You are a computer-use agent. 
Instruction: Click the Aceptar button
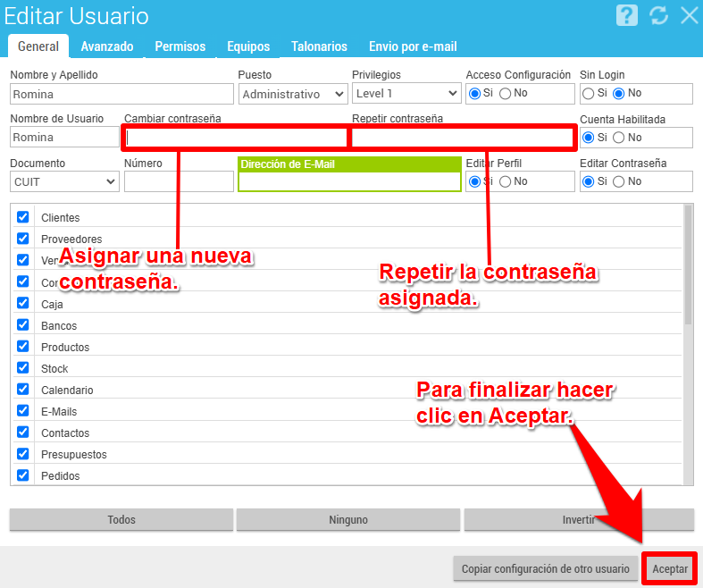tap(669, 568)
